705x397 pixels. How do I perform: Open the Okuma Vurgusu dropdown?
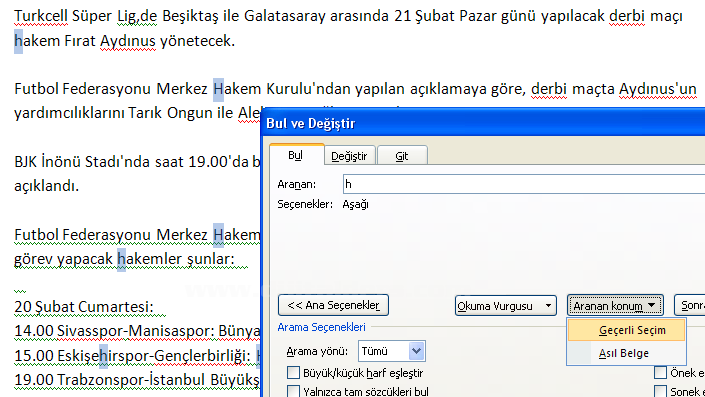pos(505,306)
